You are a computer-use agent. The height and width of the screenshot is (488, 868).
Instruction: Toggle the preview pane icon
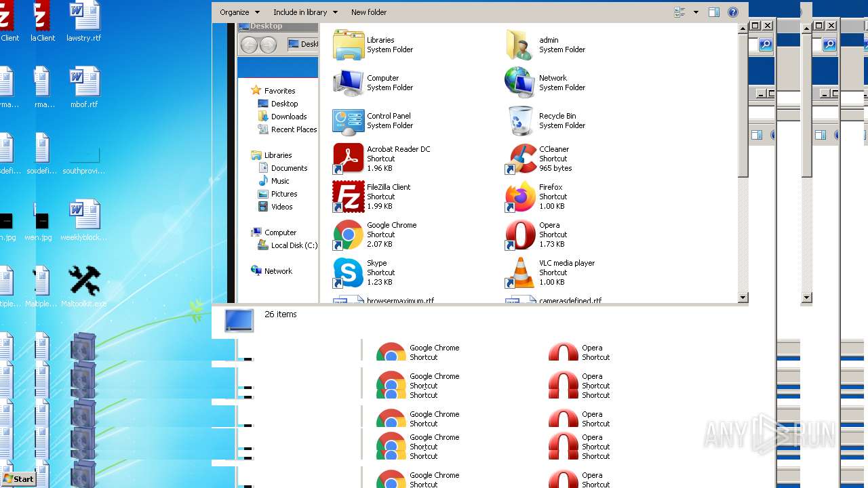pyautogui.click(x=714, y=12)
